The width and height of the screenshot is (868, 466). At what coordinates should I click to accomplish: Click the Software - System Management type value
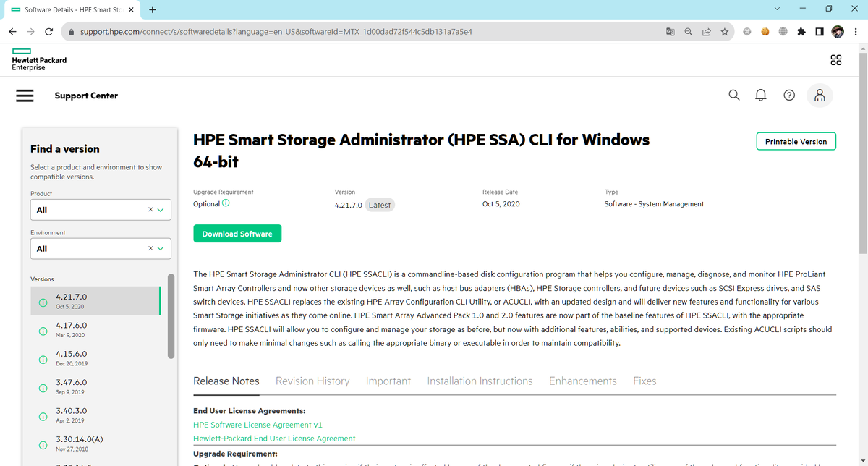pos(654,204)
